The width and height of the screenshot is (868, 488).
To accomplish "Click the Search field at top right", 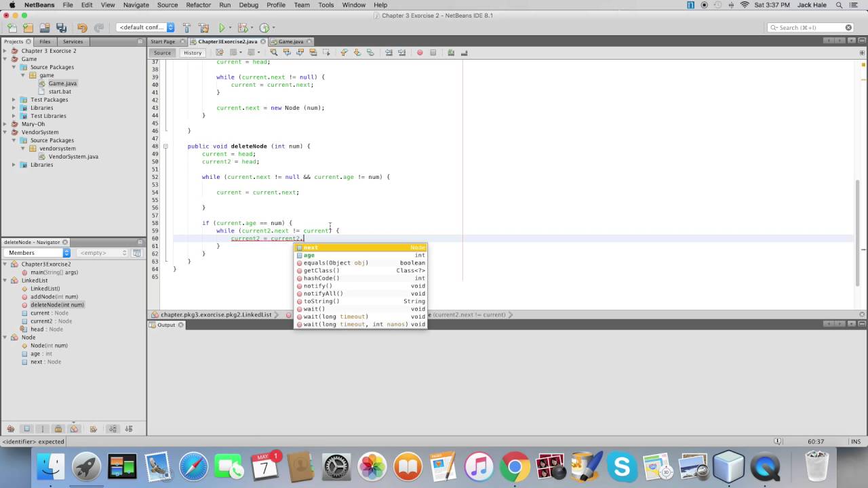I will [810, 28].
